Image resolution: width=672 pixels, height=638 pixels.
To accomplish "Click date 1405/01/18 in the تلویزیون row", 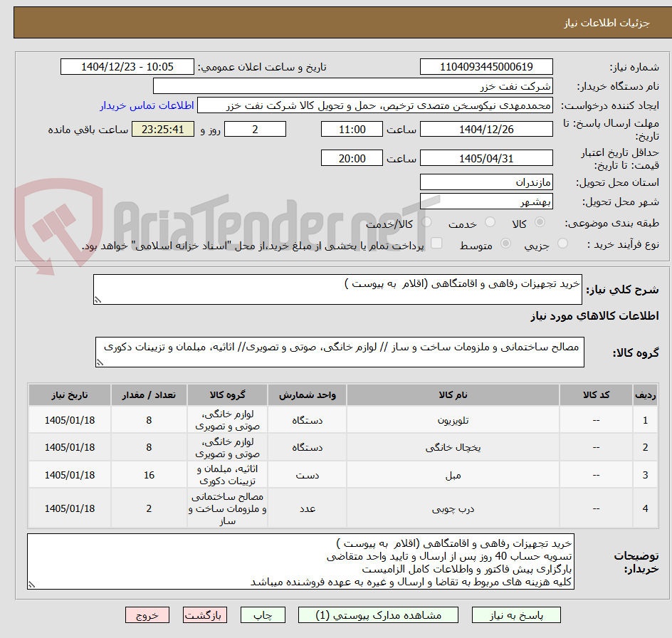I will [x=70, y=420].
